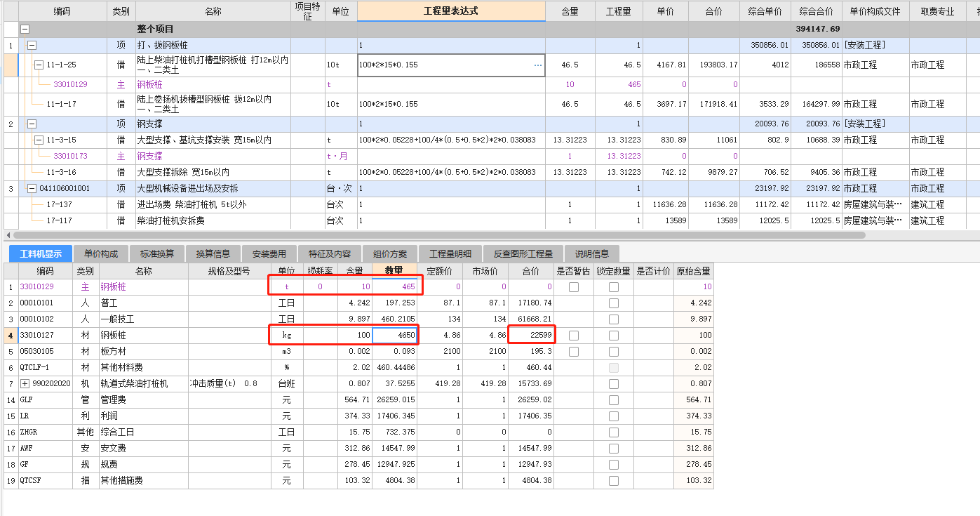This screenshot has height=516, width=980.
Task: Click left arrow of horizontal scrollbar
Action: pyautogui.click(x=8, y=234)
